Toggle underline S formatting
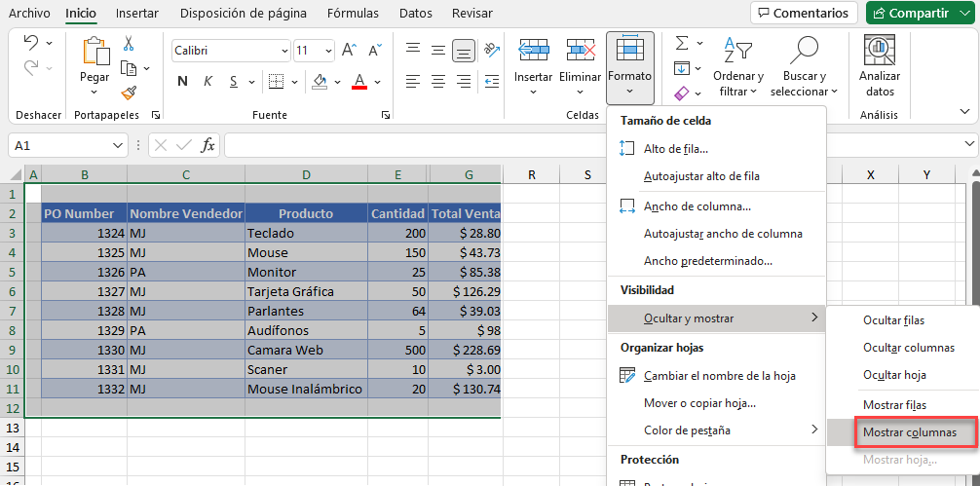Screen dimensions: 980x486 (x=234, y=81)
